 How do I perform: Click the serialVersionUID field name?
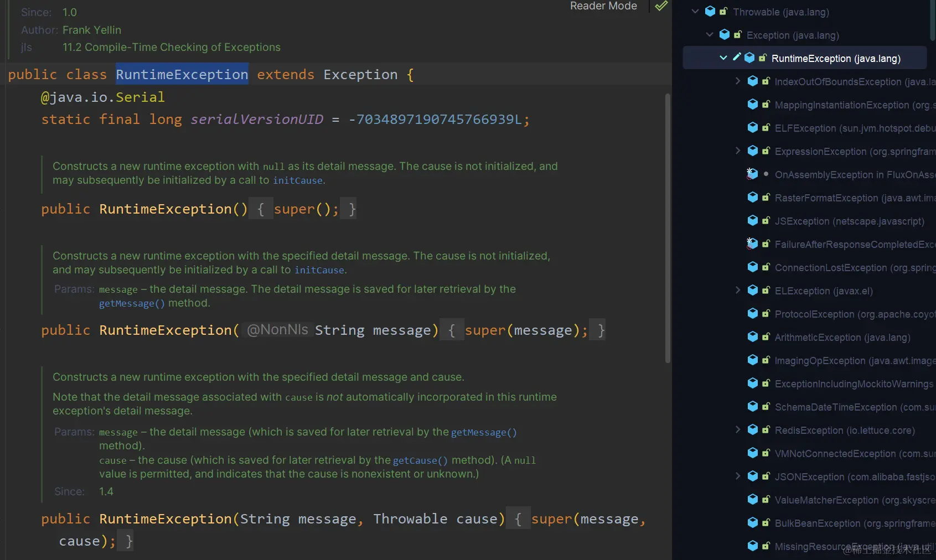pos(257,119)
